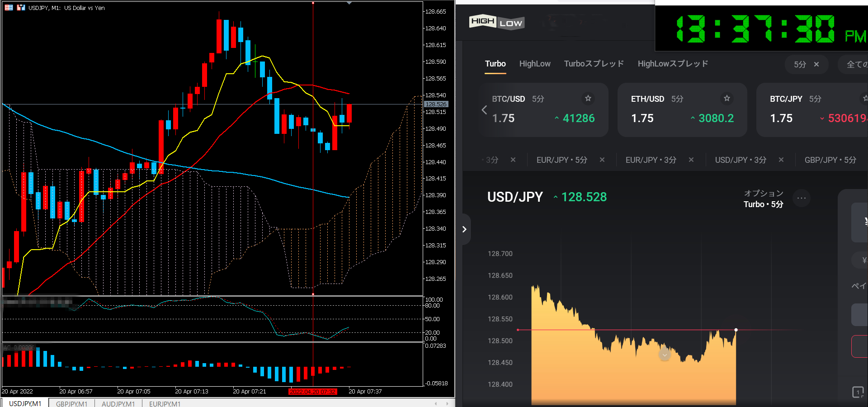The width and height of the screenshot is (868, 407).
Task: Open the GBPJPY,M1 chart tab
Action: pyautogui.click(x=71, y=403)
